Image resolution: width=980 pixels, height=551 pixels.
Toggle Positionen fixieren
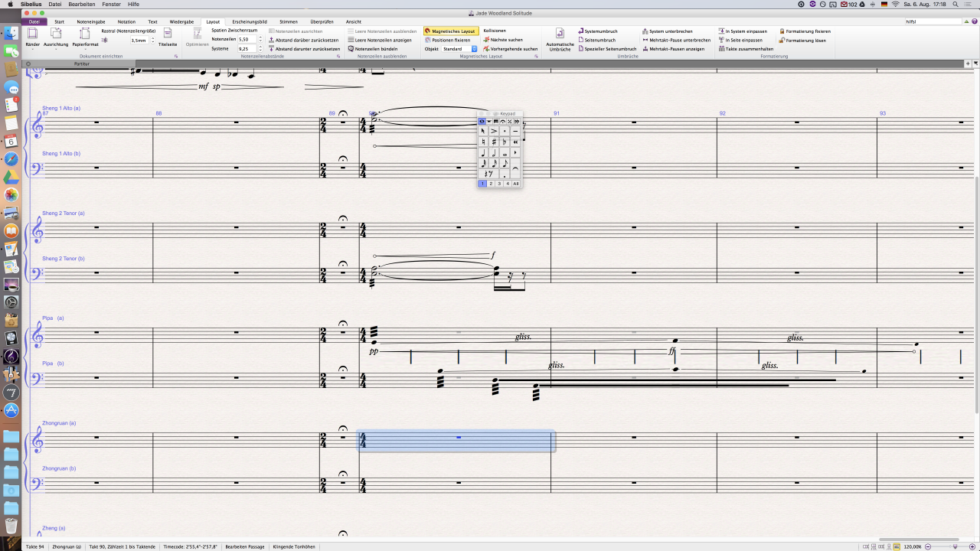click(x=447, y=40)
